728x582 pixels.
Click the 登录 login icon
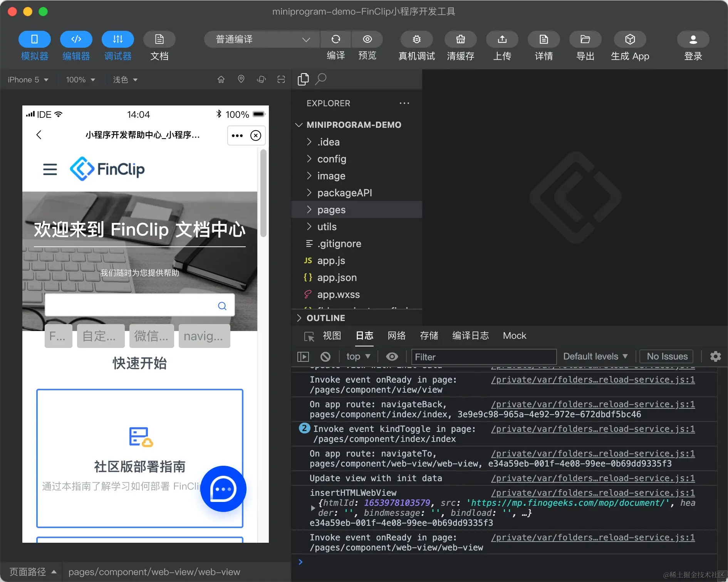click(693, 39)
